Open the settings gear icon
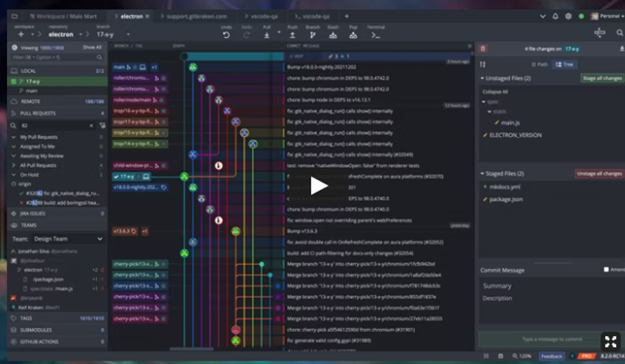Viewport: 625px width, 364px height. pyautogui.click(x=568, y=17)
